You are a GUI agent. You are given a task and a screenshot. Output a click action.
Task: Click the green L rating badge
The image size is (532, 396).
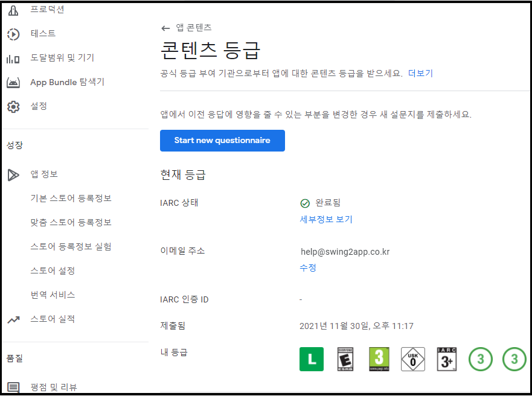click(312, 359)
